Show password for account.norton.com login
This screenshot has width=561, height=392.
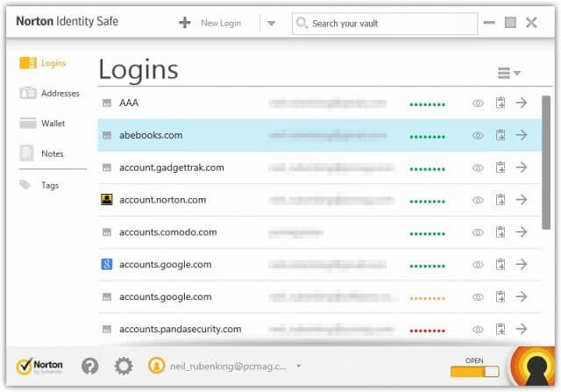point(478,200)
